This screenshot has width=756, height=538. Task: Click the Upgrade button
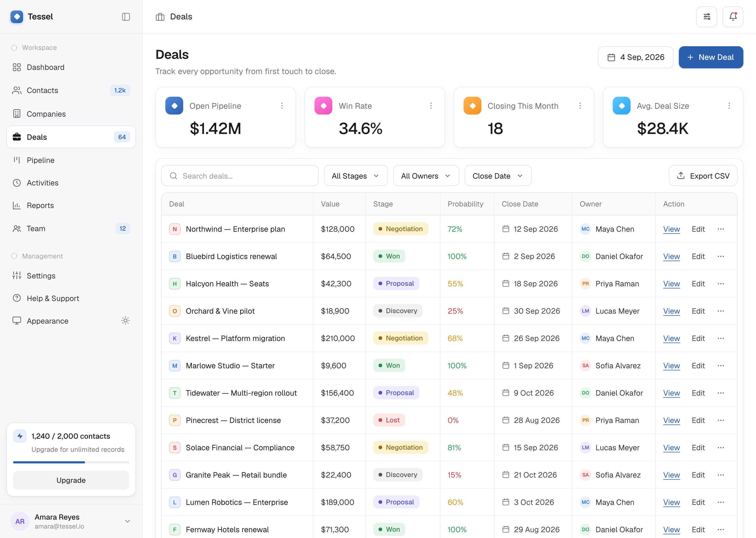pos(71,480)
